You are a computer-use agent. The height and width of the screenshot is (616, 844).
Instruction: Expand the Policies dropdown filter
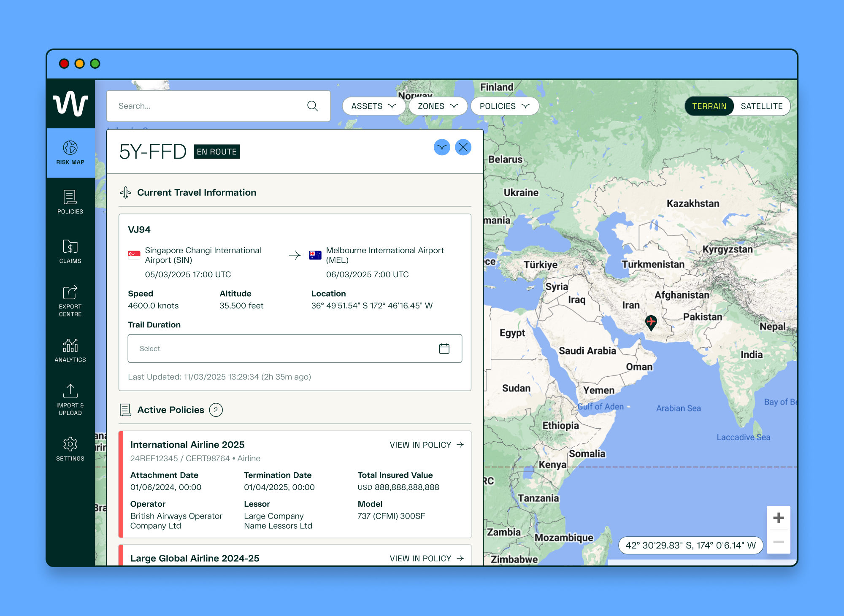[505, 106]
